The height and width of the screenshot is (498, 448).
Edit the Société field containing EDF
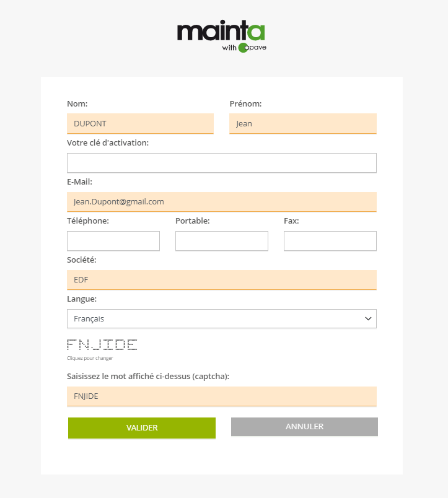coord(221,280)
